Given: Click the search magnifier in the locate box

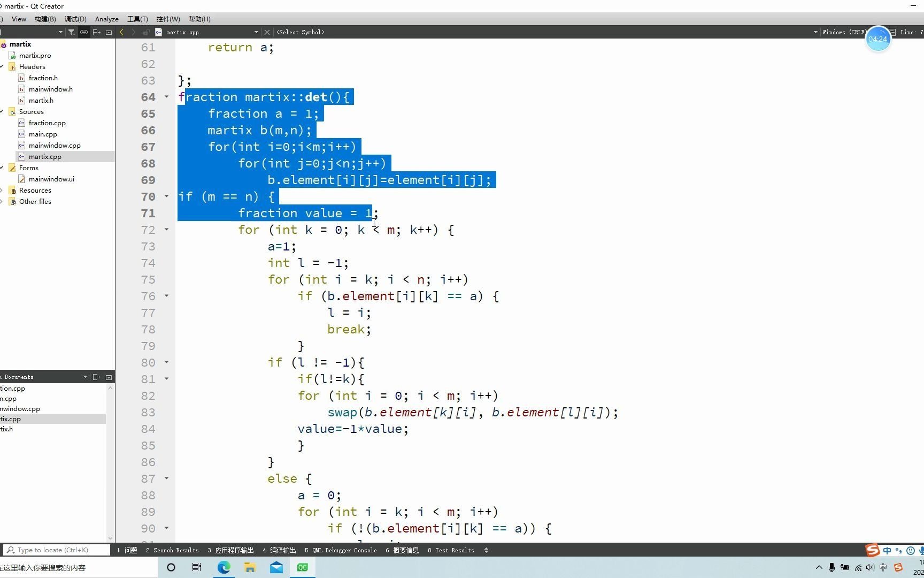Looking at the screenshot, I should (11, 550).
